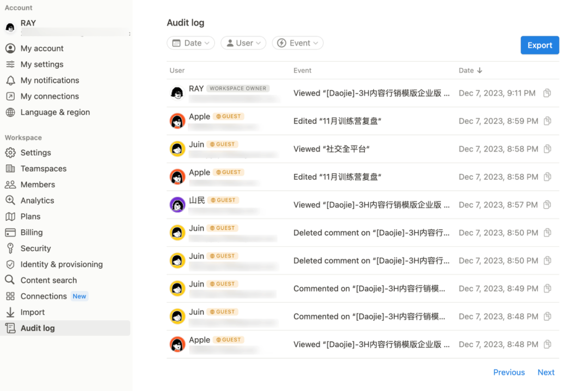Switch to the Audit log section
588x391 pixels.
[39, 328]
